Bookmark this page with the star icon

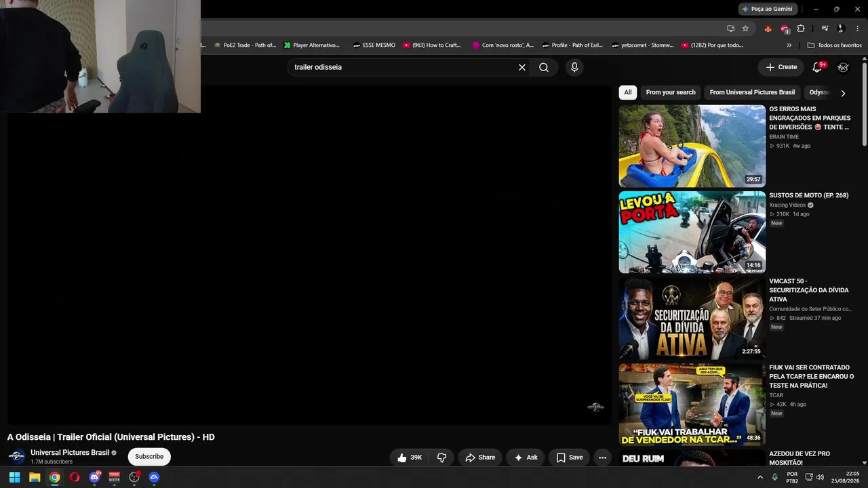[x=745, y=28]
